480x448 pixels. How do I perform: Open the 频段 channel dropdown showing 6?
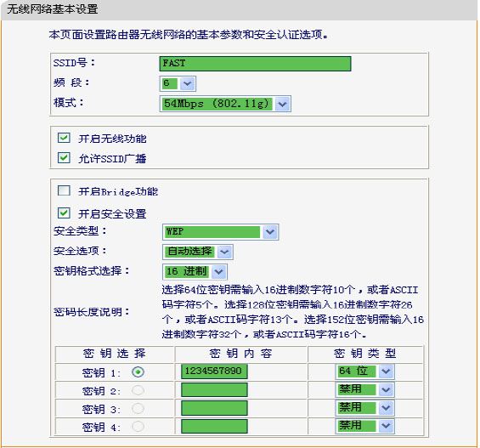[x=178, y=83]
